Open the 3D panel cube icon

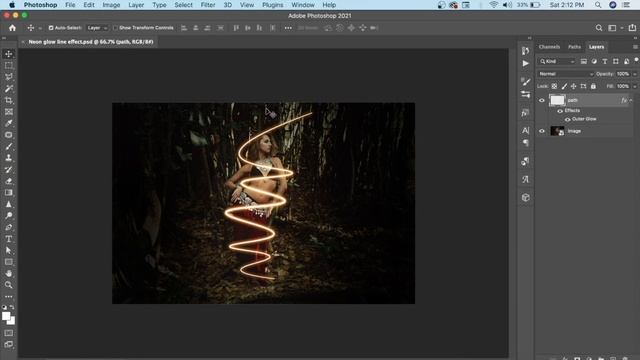pyautogui.click(x=525, y=198)
